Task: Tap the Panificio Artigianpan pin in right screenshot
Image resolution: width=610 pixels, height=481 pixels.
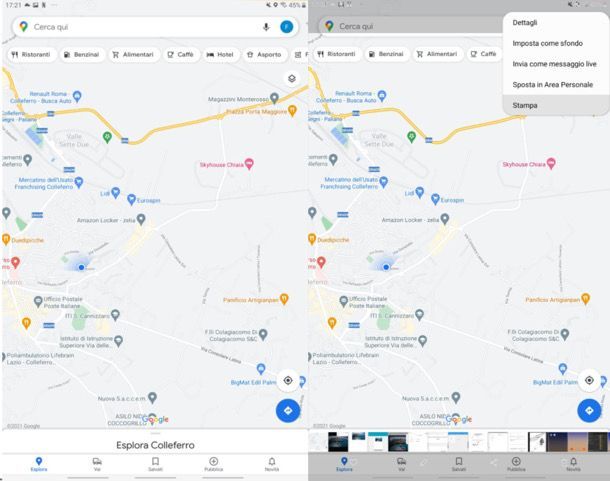Action: point(585,298)
